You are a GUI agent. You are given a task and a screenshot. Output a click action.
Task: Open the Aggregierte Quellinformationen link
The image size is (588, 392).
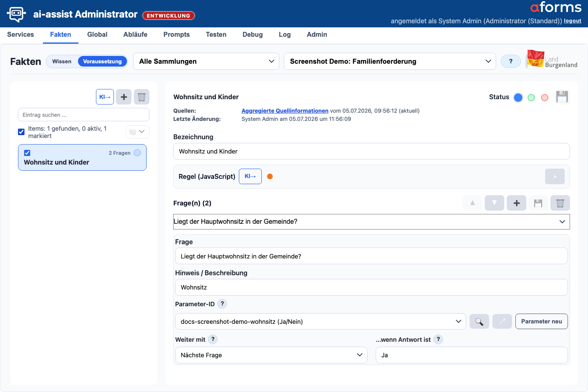[285, 111]
